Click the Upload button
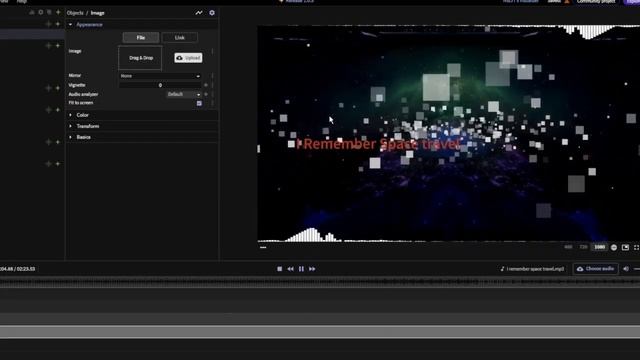The height and width of the screenshot is (360, 640). pyautogui.click(x=188, y=58)
